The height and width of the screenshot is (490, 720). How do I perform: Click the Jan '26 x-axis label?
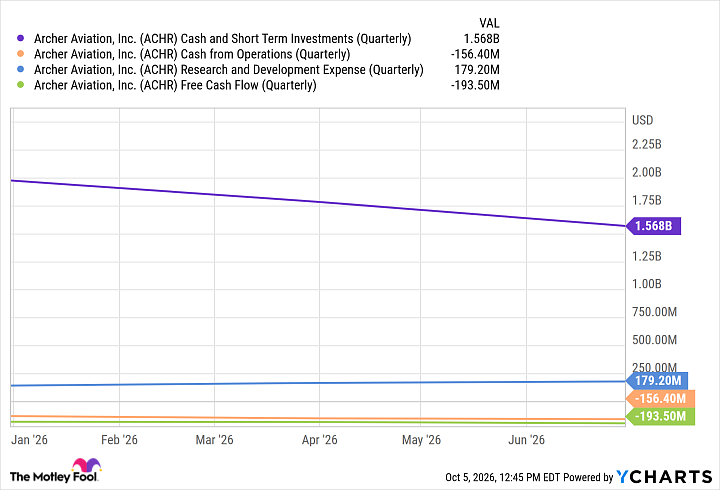pyautogui.click(x=29, y=440)
